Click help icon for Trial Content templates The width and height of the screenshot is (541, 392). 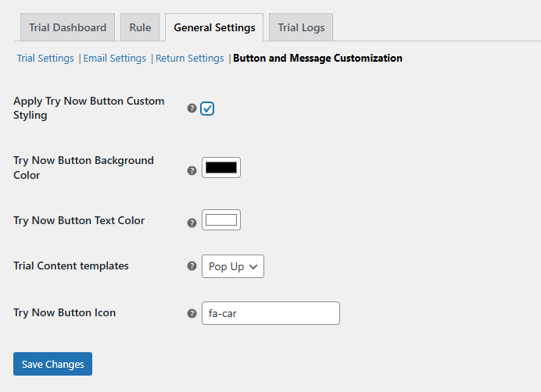192,266
